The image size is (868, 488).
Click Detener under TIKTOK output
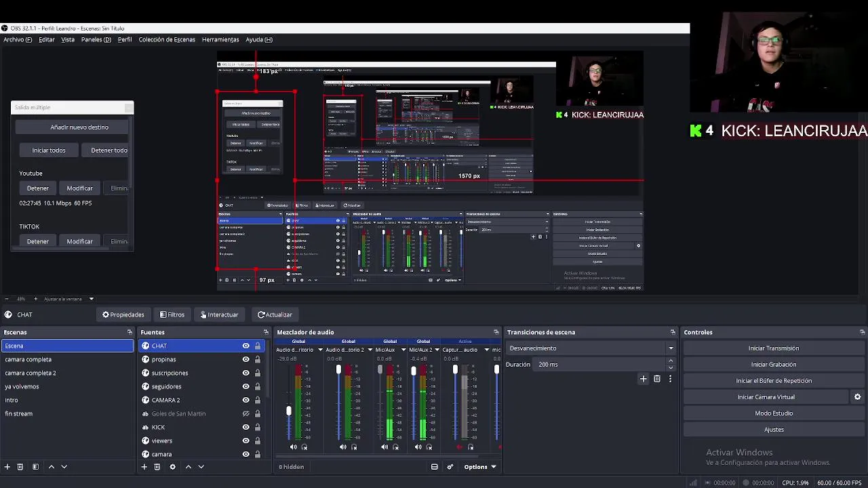pyautogui.click(x=38, y=241)
